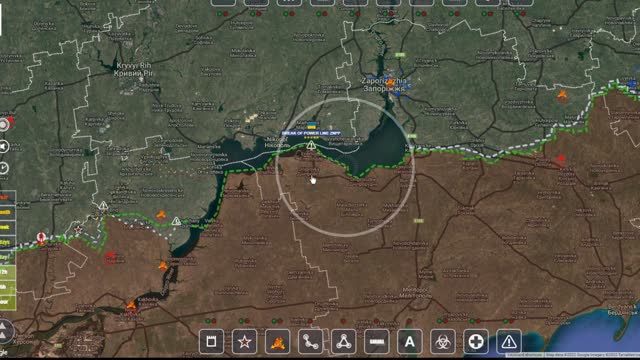Click the fire marker in the upper-right map area

pyautogui.click(x=562, y=96)
